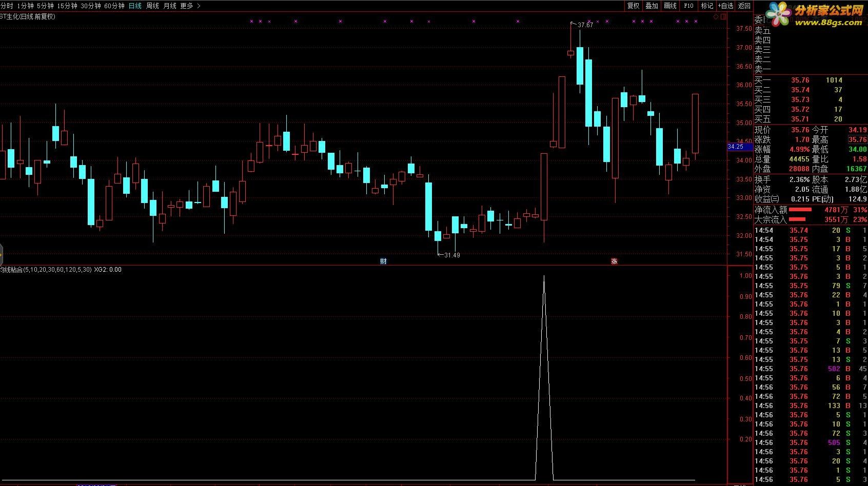Image resolution: width=868 pixels, height=486 pixels.
Task: Select the 买五 35.71 bid row
Action: pyautogui.click(x=810, y=119)
